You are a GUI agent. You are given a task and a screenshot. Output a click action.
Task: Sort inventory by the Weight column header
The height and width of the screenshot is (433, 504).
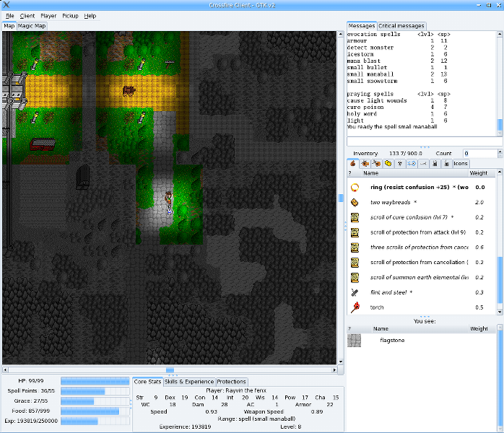[x=478, y=173]
